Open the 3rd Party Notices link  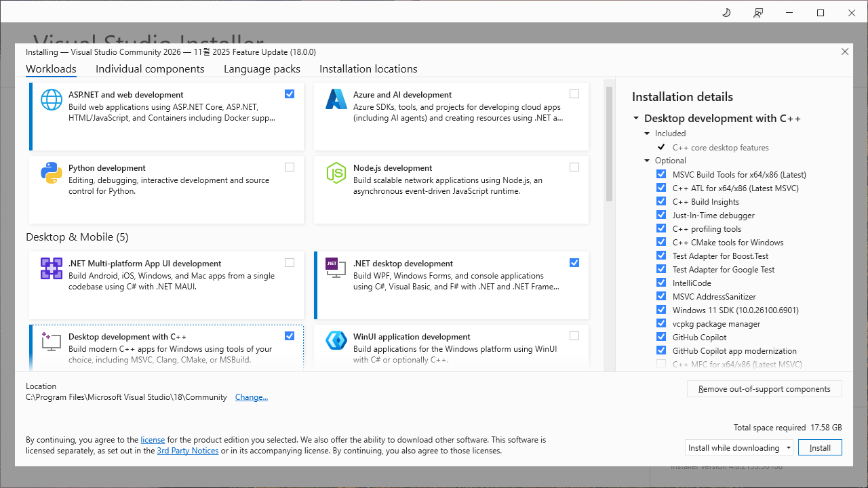point(188,451)
